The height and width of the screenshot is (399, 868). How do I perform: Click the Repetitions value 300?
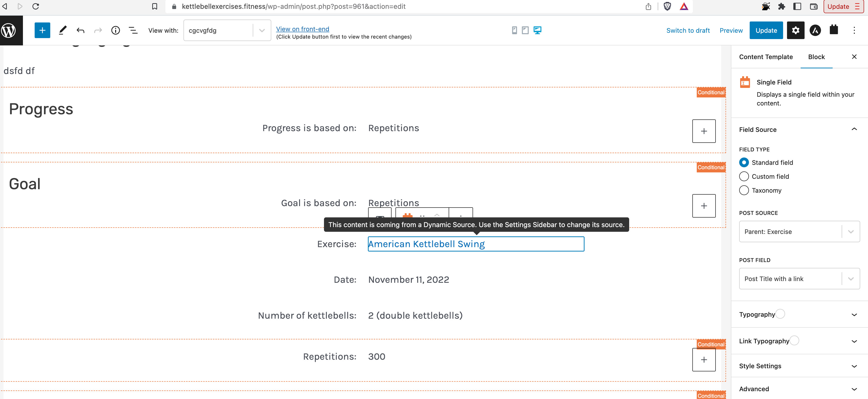pos(377,357)
